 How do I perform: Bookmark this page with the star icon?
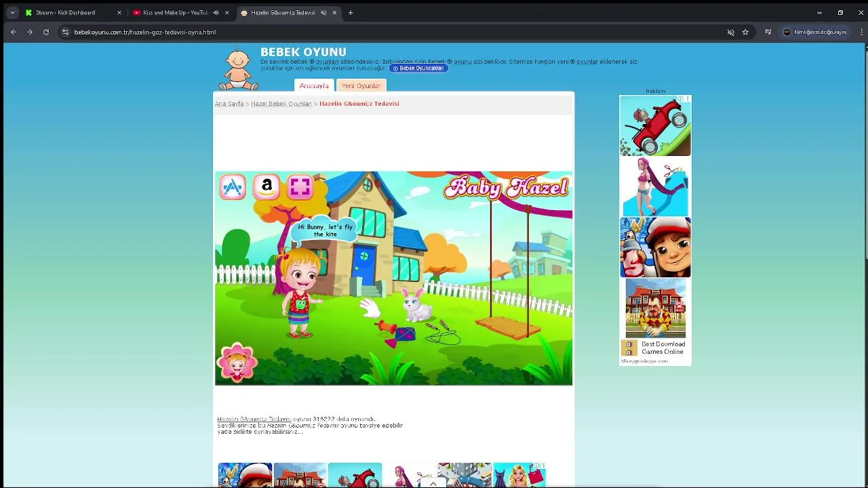pos(745,32)
